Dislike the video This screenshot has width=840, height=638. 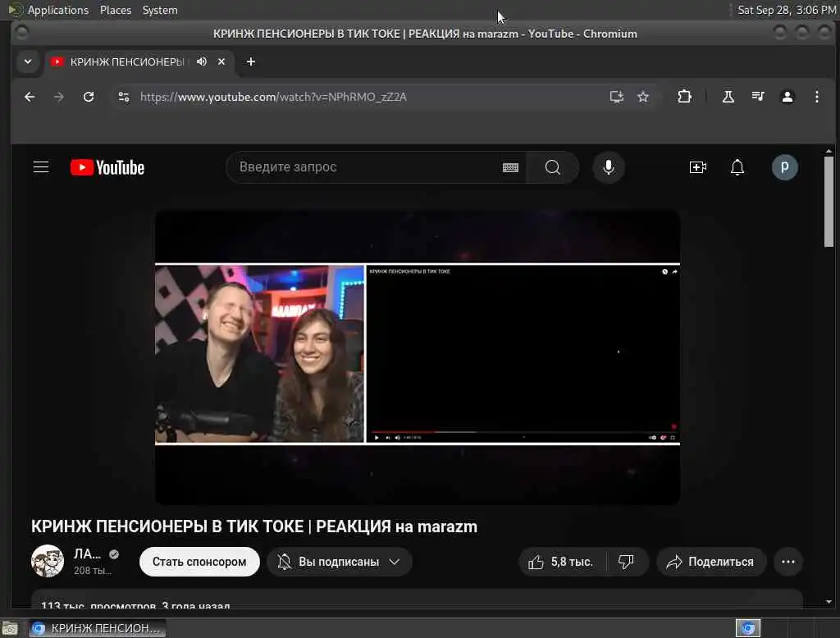(626, 562)
